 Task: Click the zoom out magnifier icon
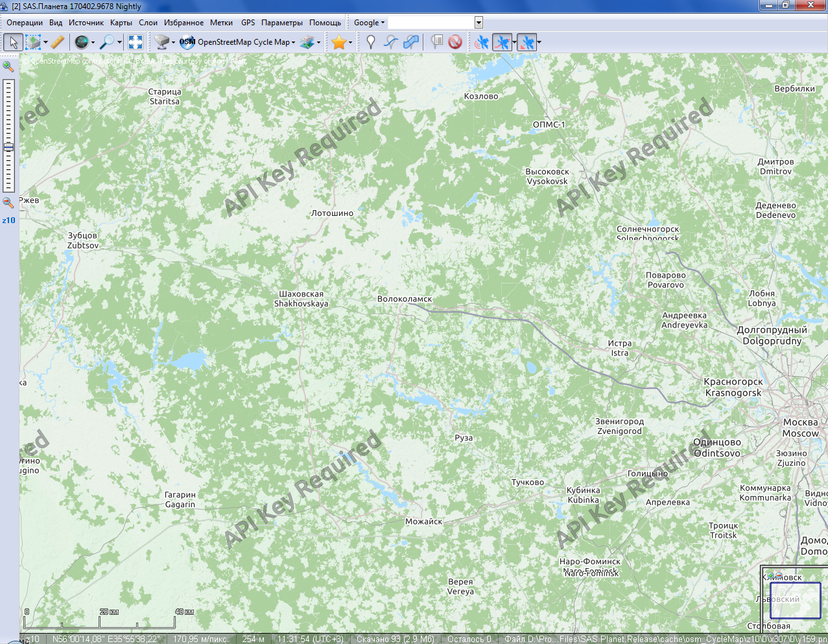[8, 203]
